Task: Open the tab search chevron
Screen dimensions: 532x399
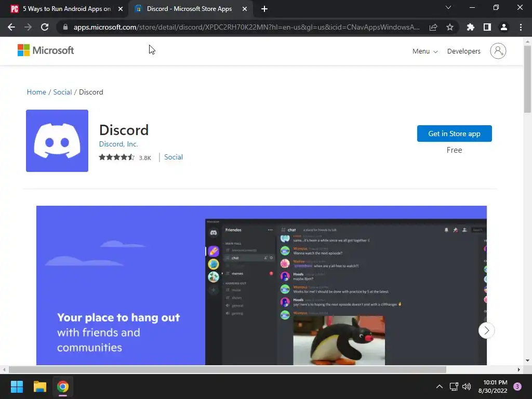Action: point(448,7)
